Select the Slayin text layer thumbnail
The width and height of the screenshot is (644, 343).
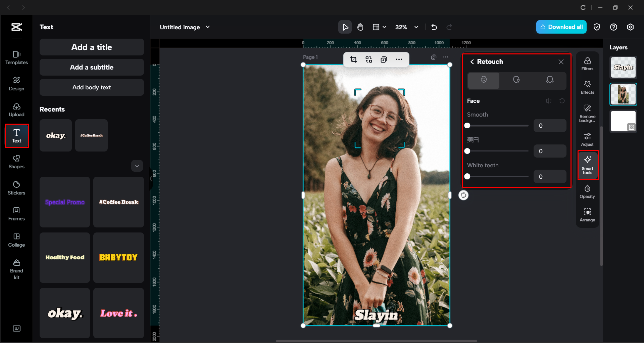623,67
